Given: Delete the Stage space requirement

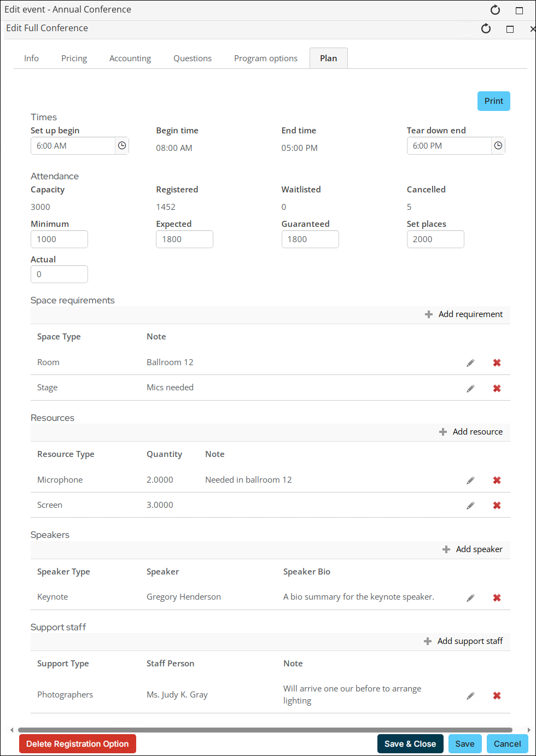Looking at the screenshot, I should tap(497, 388).
